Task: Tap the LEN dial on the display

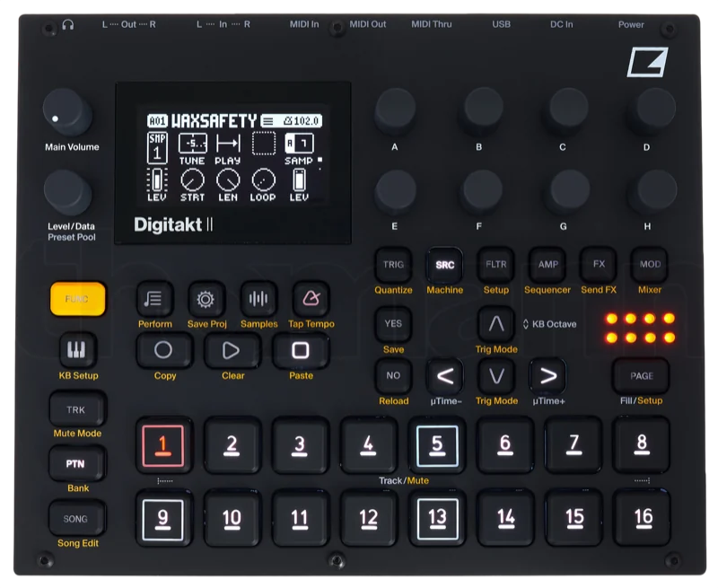Action: pyautogui.click(x=228, y=185)
